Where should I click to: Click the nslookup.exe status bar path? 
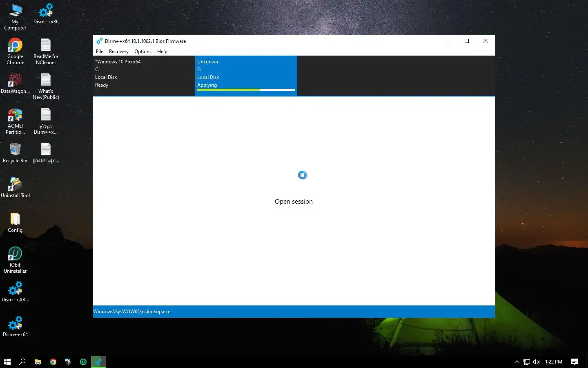(132, 312)
